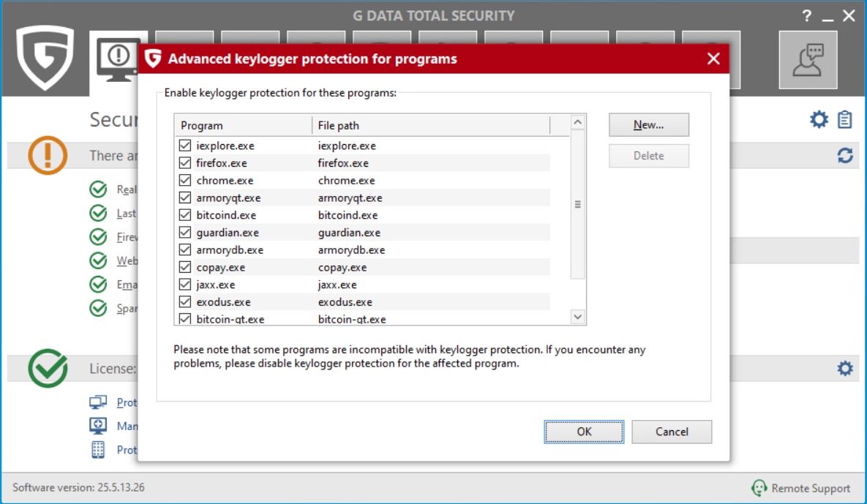This screenshot has width=867, height=504.
Task: Click the green check beside Email entry
Action: point(98,284)
